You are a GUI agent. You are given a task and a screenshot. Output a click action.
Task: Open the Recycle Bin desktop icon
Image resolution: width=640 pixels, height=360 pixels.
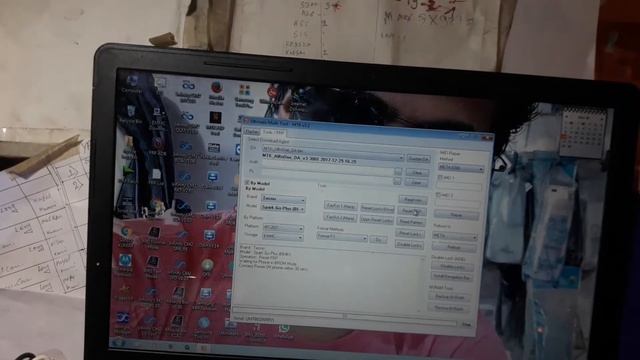(x=131, y=114)
